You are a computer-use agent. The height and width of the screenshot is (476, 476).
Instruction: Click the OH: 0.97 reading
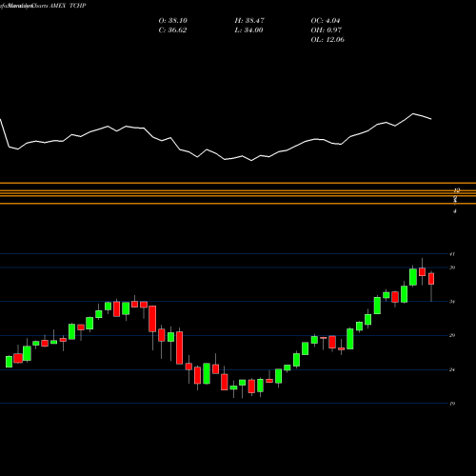(x=327, y=30)
